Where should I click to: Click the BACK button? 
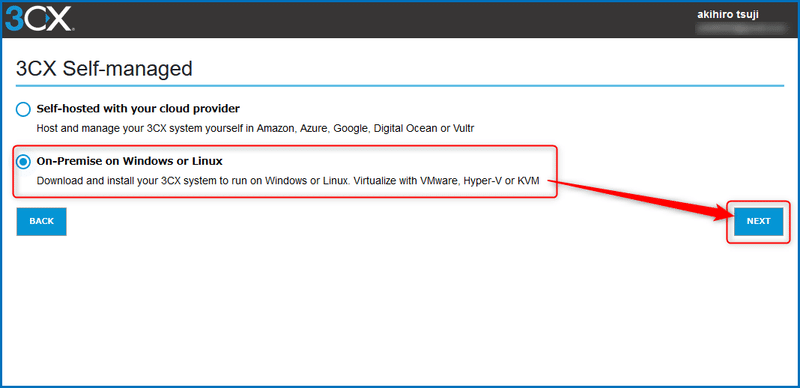[41, 222]
